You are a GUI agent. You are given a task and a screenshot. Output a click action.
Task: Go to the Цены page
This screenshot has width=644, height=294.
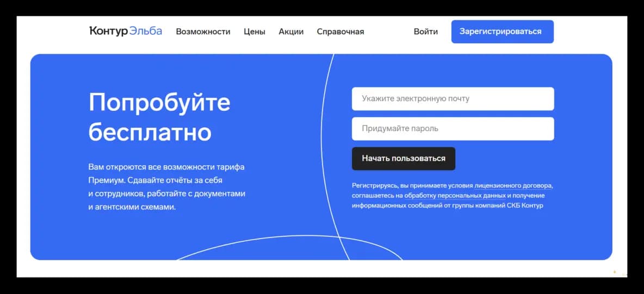254,32
